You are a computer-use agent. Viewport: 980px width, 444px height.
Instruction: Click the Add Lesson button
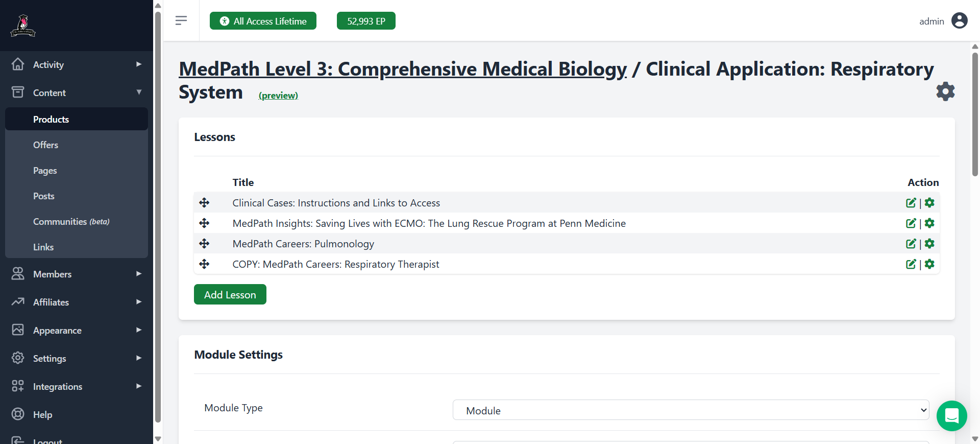point(230,295)
